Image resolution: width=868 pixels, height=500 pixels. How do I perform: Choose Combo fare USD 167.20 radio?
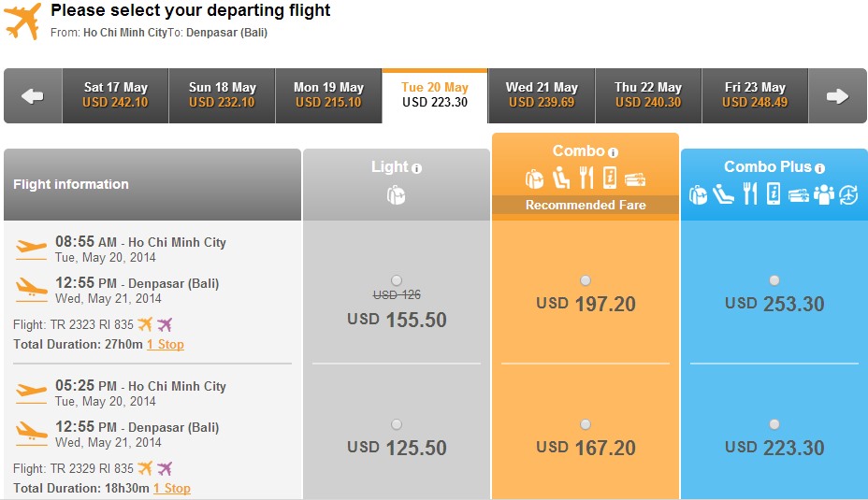pyautogui.click(x=586, y=424)
